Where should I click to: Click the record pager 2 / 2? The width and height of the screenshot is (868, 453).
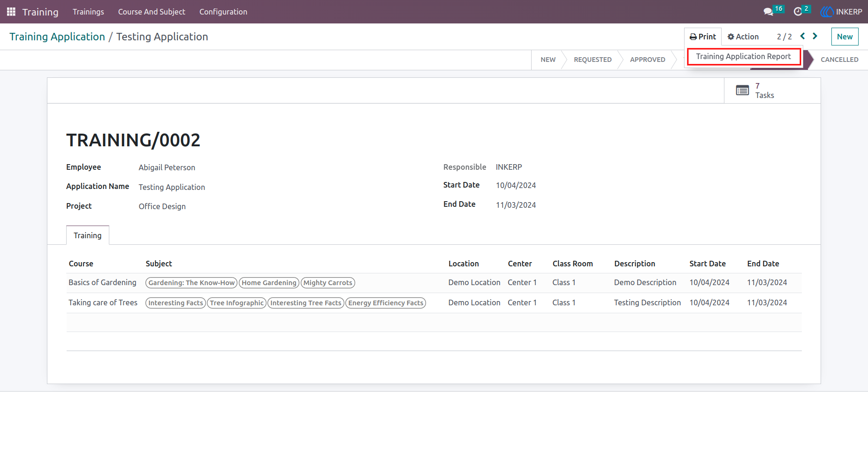click(x=784, y=37)
